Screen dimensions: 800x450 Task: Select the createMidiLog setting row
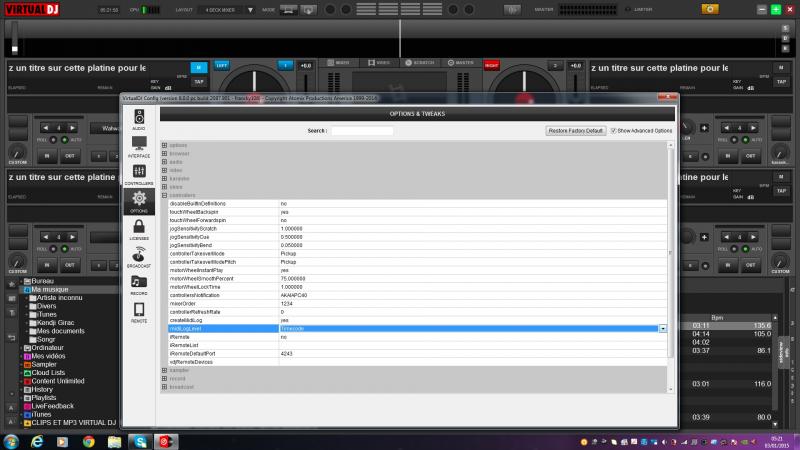pyautogui.click(x=417, y=320)
